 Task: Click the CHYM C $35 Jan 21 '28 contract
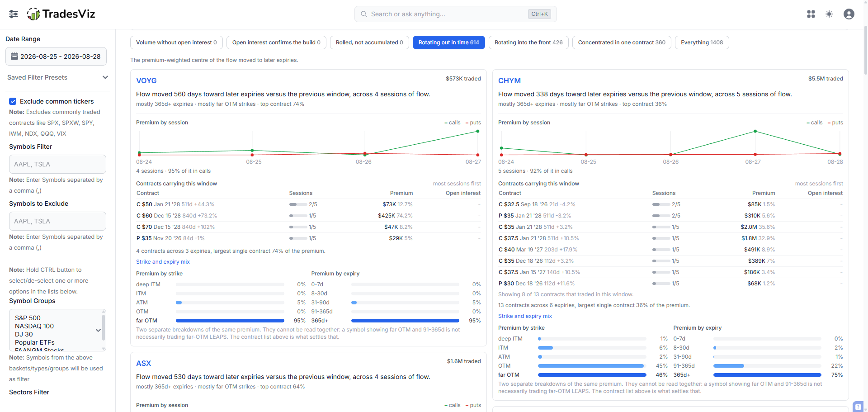536,227
